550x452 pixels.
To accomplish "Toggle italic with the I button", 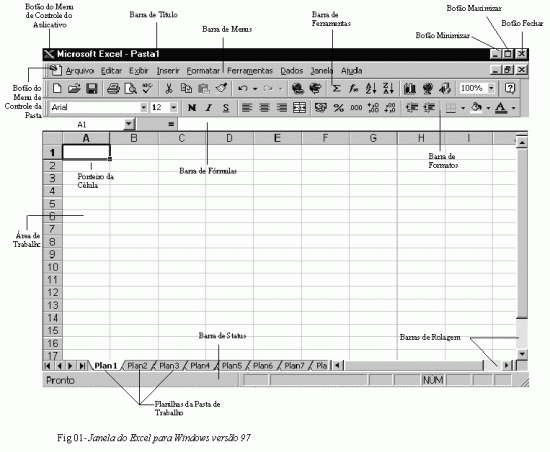I will (x=209, y=108).
